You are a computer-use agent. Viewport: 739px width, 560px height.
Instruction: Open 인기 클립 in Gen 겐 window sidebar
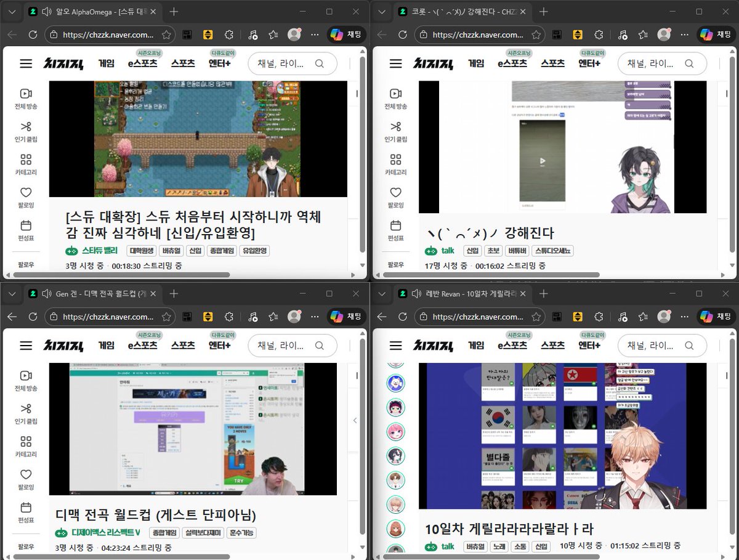[x=26, y=413]
